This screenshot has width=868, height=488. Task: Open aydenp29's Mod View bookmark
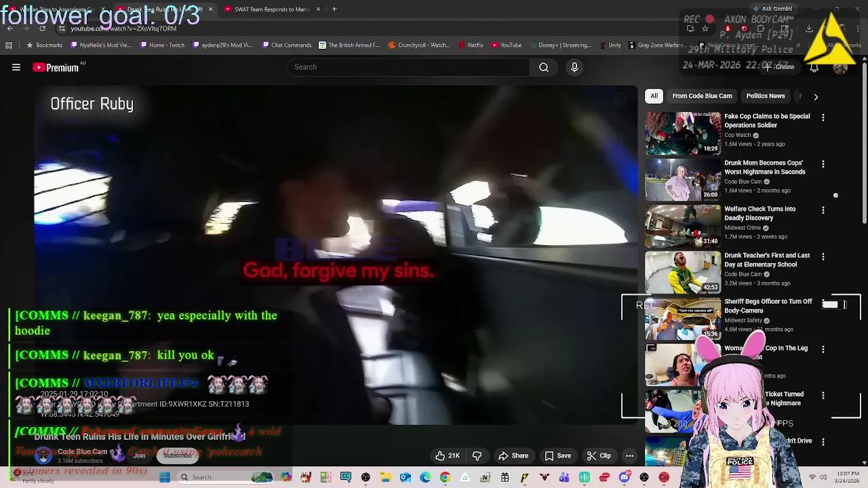click(x=222, y=45)
